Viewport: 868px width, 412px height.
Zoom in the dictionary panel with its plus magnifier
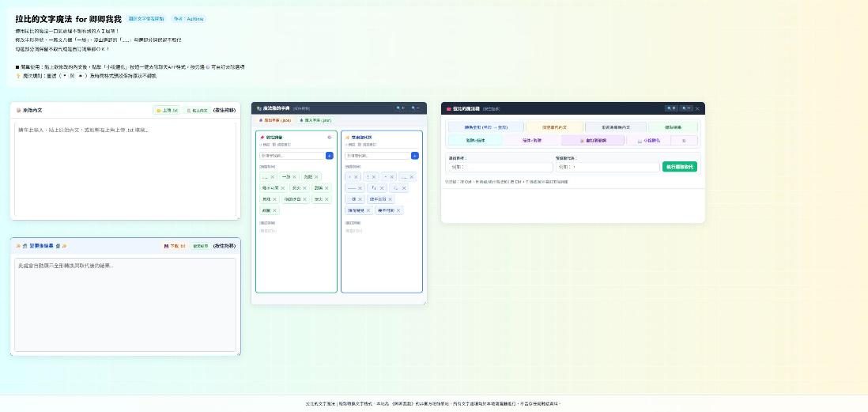click(x=400, y=108)
